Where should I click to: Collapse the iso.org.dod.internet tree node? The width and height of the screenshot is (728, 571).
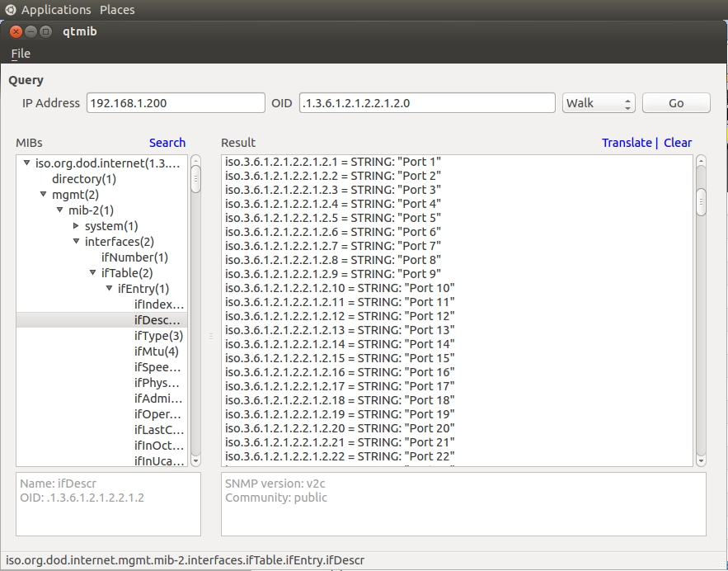(x=27, y=163)
